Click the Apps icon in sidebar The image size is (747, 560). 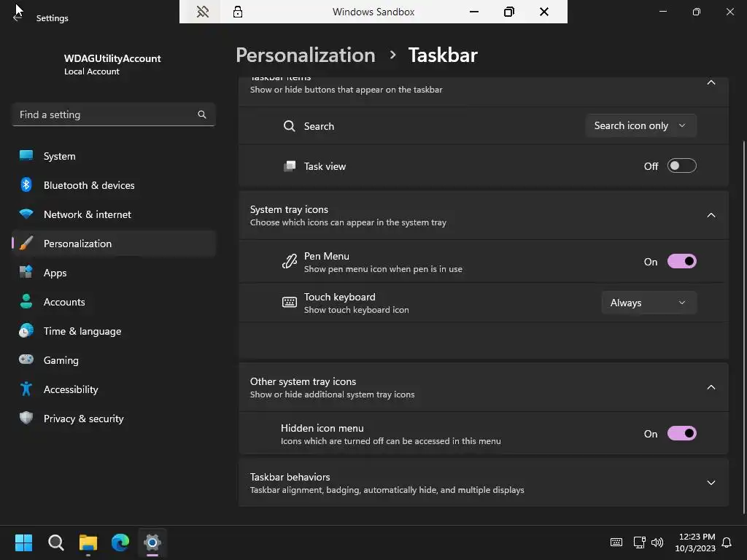click(x=26, y=273)
